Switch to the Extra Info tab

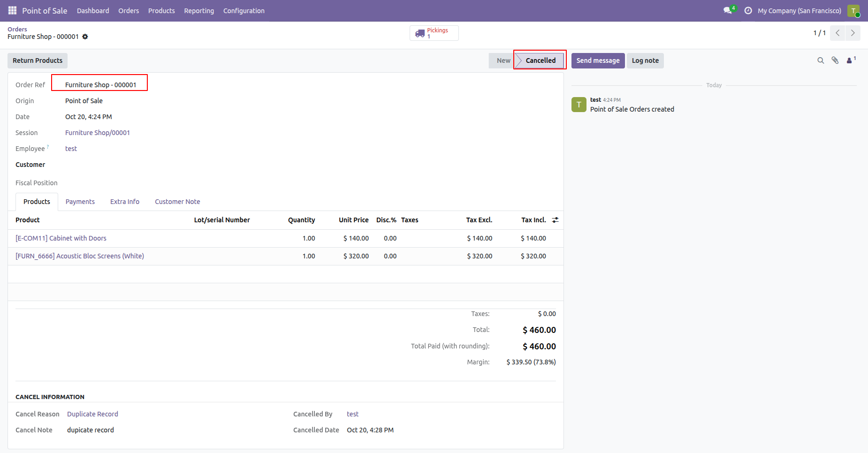click(x=125, y=202)
